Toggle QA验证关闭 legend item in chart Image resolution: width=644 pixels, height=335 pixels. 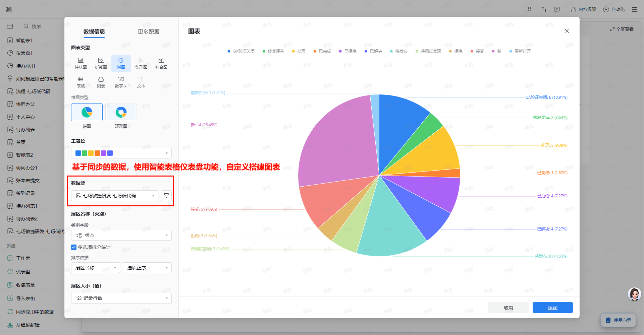241,51
